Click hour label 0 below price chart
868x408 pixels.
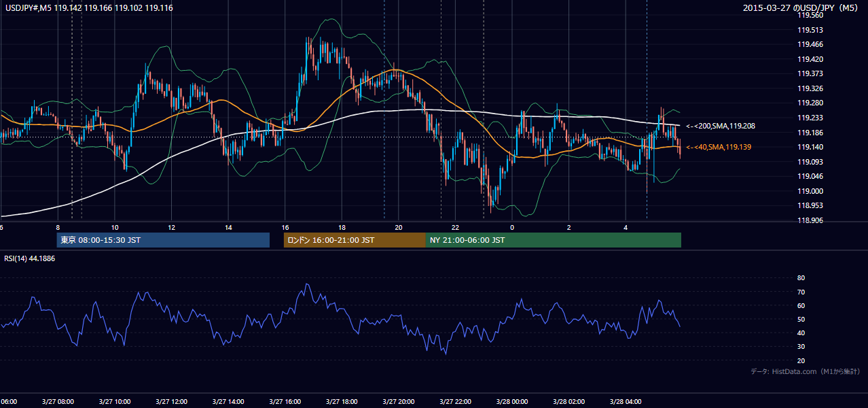coord(512,228)
